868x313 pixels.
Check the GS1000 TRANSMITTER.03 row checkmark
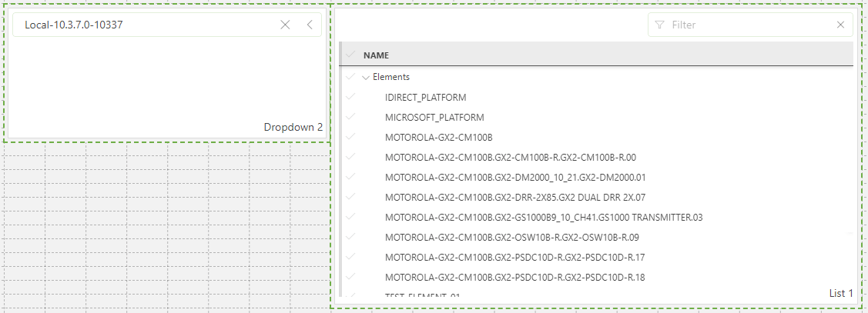point(350,216)
